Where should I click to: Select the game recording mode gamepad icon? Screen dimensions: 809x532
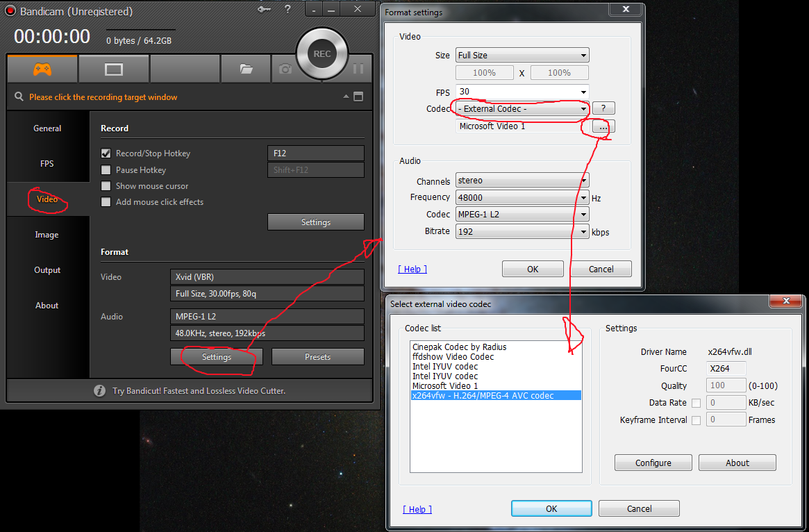tap(42, 69)
